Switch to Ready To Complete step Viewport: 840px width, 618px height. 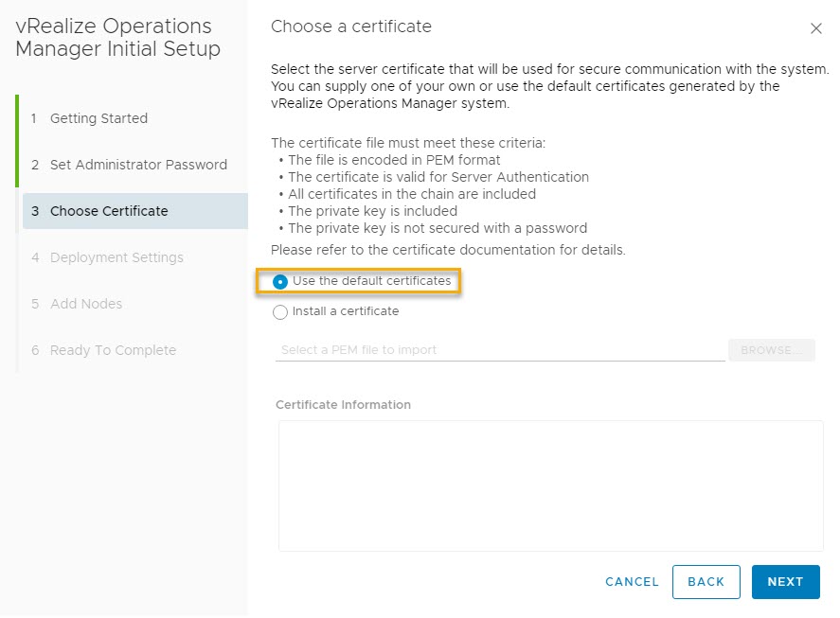pos(113,350)
